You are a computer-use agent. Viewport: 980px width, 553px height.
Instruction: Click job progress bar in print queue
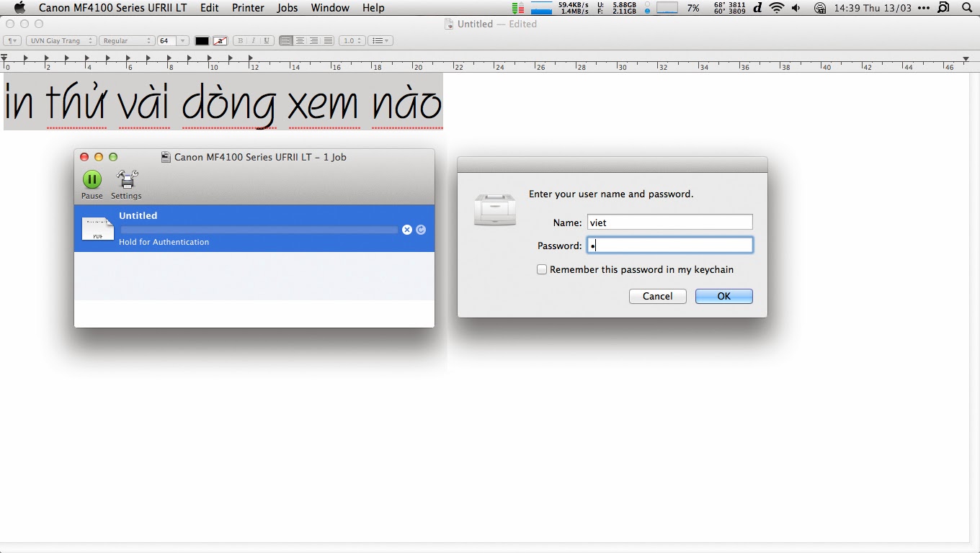coord(259,230)
